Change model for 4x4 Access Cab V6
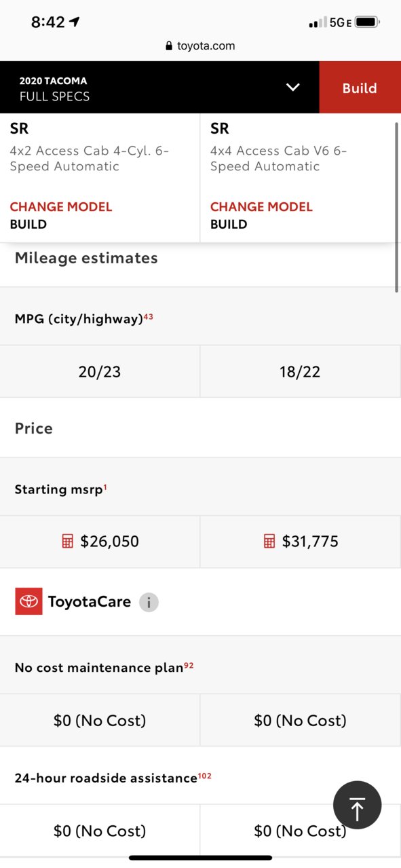The width and height of the screenshot is (401, 868). point(261,207)
